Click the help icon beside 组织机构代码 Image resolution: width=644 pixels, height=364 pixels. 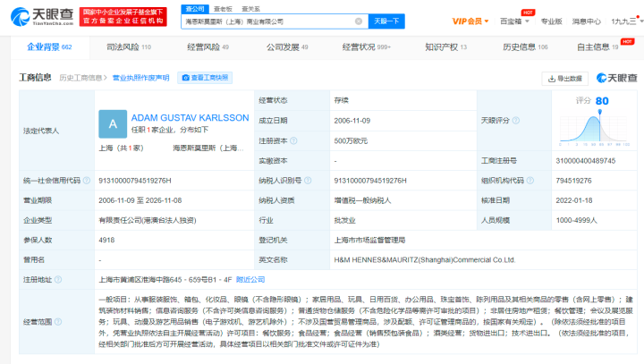click(x=530, y=181)
